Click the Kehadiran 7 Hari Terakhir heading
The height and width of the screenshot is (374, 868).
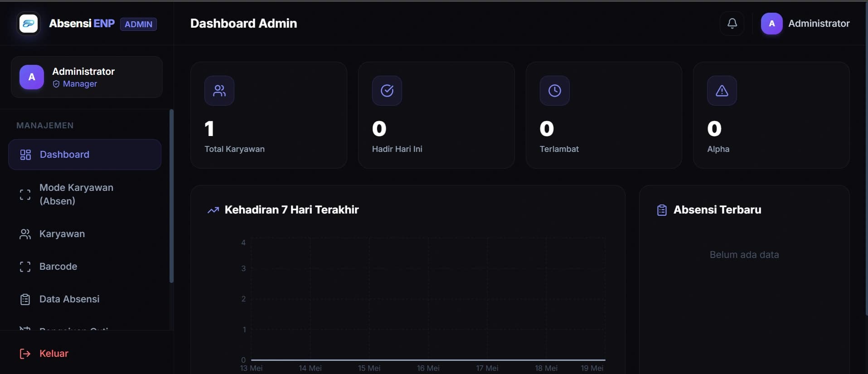coord(291,210)
